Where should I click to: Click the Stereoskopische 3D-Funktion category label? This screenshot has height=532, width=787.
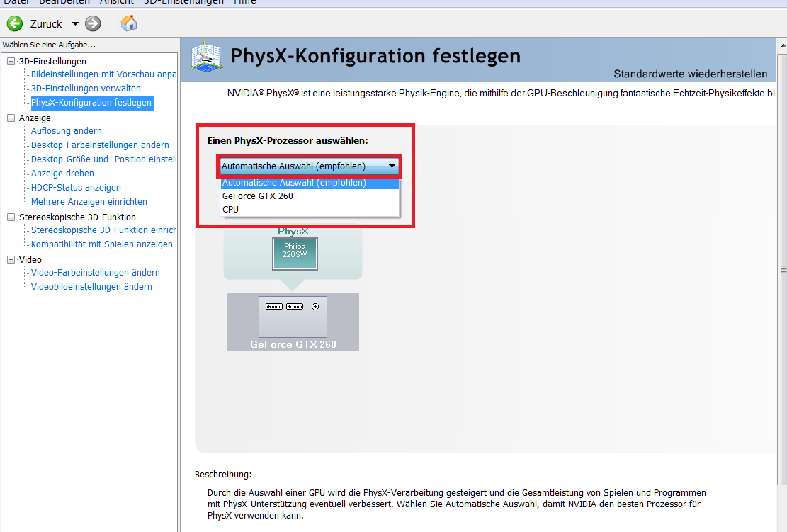pyautogui.click(x=77, y=217)
